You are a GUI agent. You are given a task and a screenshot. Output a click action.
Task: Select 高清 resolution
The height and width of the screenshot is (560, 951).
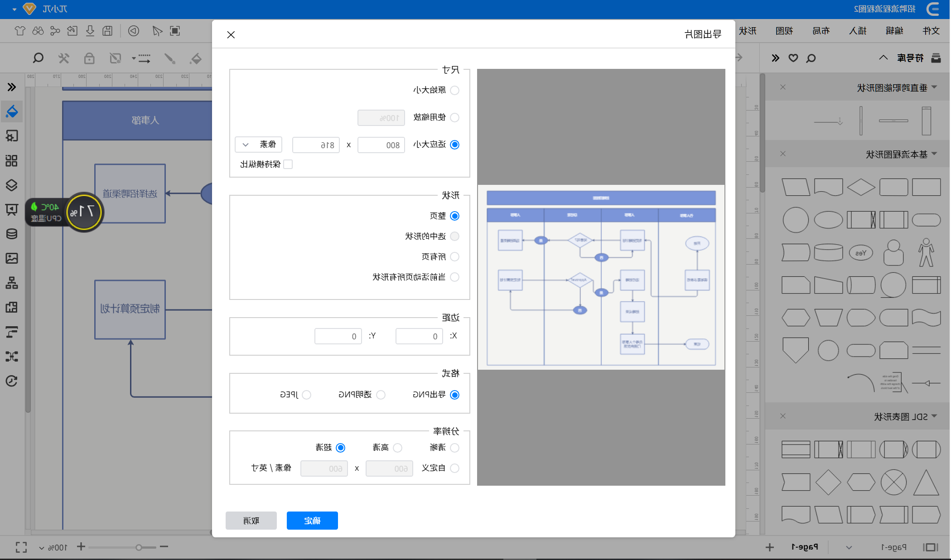tap(397, 448)
